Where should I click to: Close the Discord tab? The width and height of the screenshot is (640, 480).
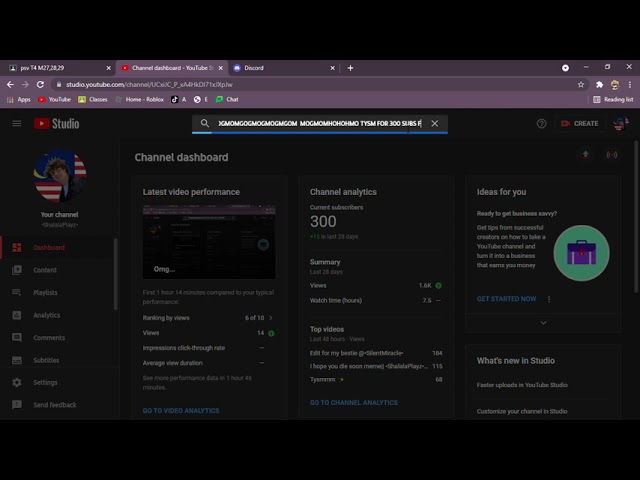332,68
